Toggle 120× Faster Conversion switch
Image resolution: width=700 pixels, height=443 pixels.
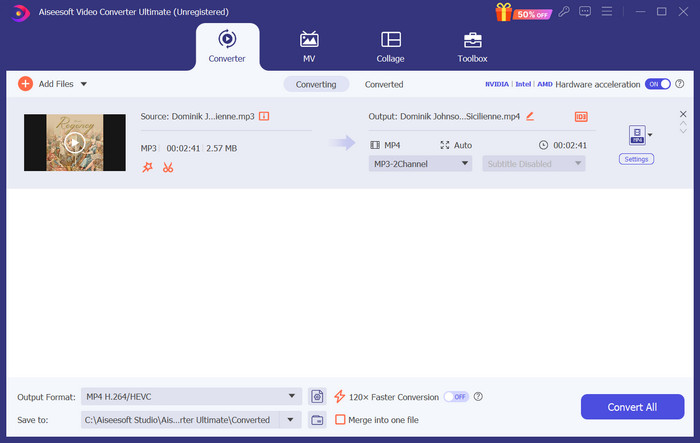tap(456, 397)
